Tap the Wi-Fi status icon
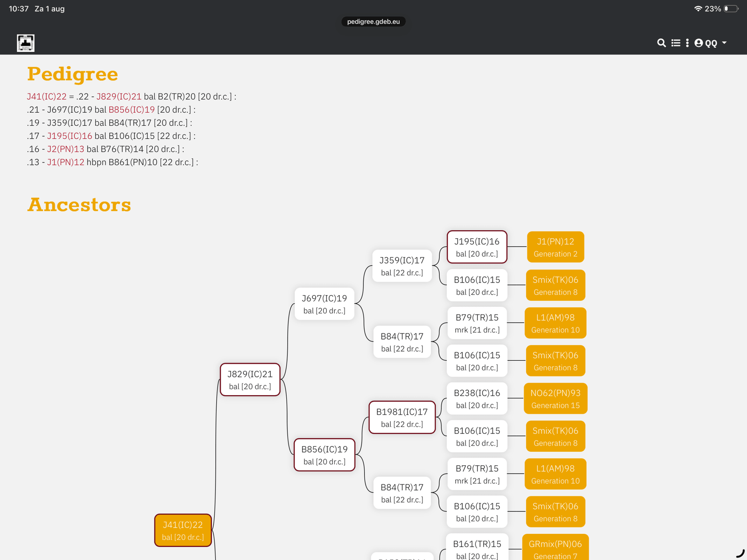Image resolution: width=747 pixels, height=560 pixels. pos(698,9)
